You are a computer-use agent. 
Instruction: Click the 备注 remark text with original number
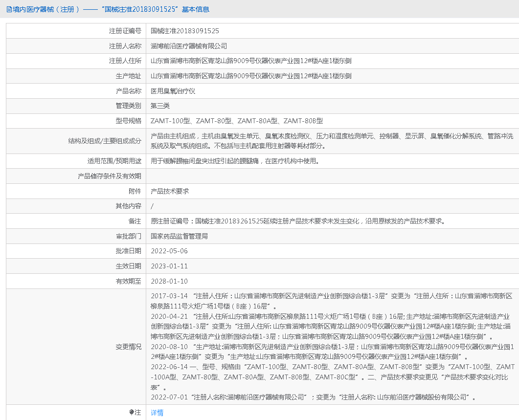[x=298, y=221]
